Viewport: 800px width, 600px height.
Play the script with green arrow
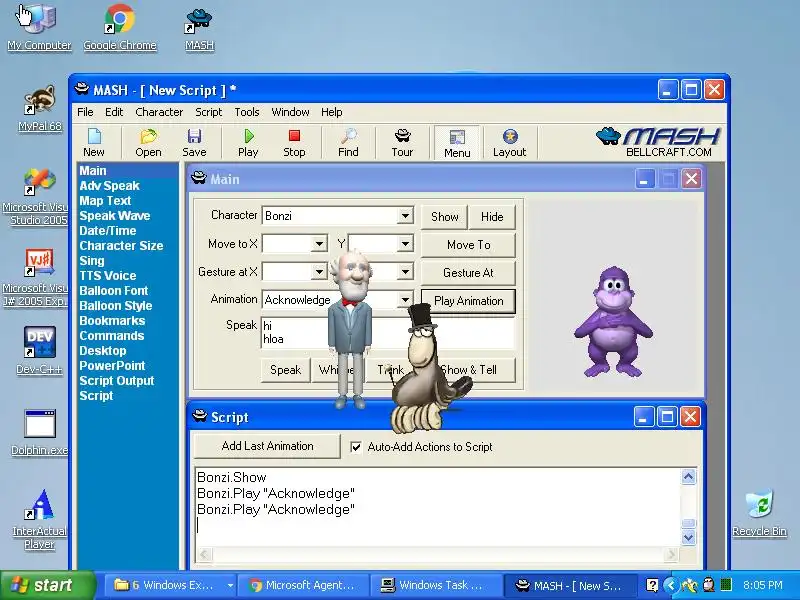click(x=248, y=143)
